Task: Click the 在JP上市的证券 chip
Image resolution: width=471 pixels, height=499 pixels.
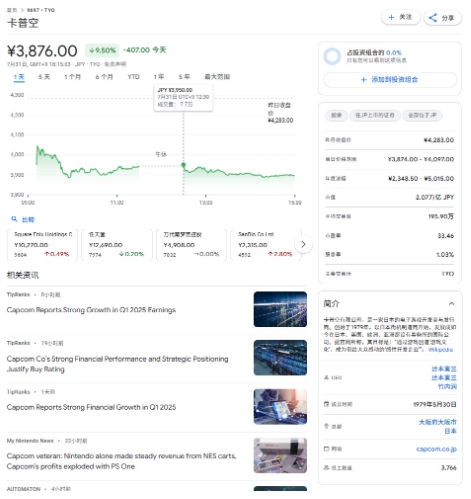Action: coord(375,115)
